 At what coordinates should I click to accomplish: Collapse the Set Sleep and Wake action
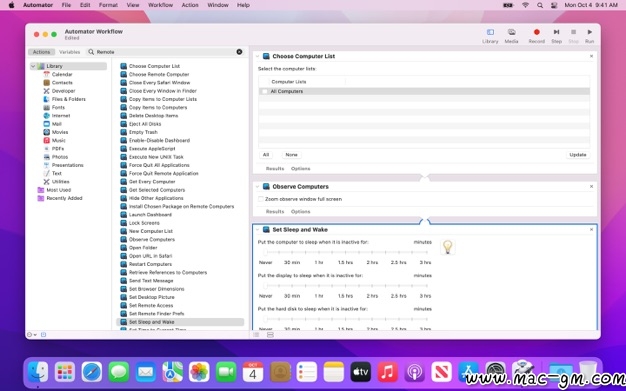coord(257,230)
